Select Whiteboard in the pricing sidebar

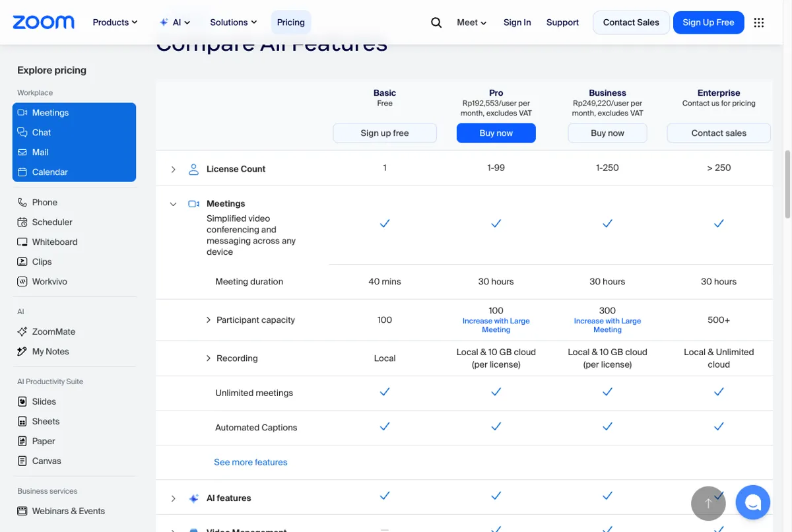pos(55,242)
